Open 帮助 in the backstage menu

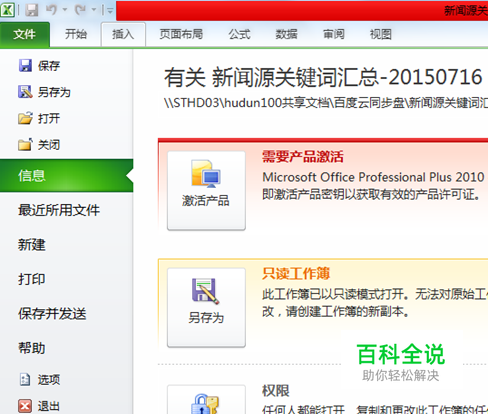32,348
